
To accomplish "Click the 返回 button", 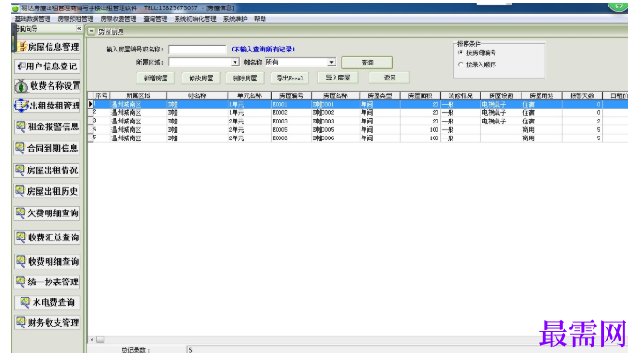I will coord(390,78).
